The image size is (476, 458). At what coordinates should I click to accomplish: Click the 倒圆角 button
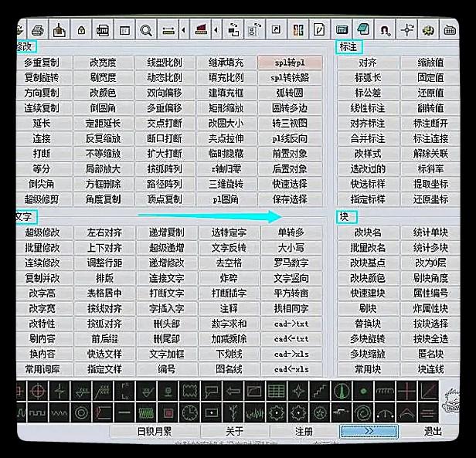click(103, 108)
